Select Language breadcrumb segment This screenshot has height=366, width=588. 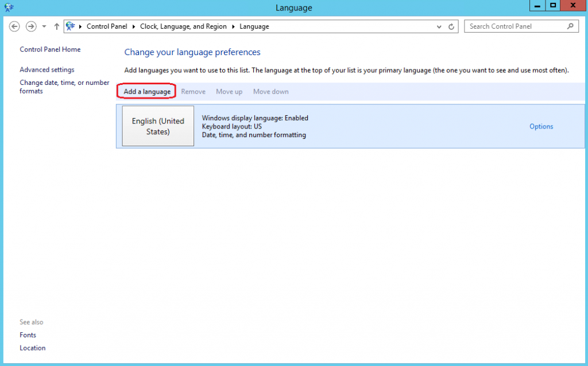click(x=254, y=26)
